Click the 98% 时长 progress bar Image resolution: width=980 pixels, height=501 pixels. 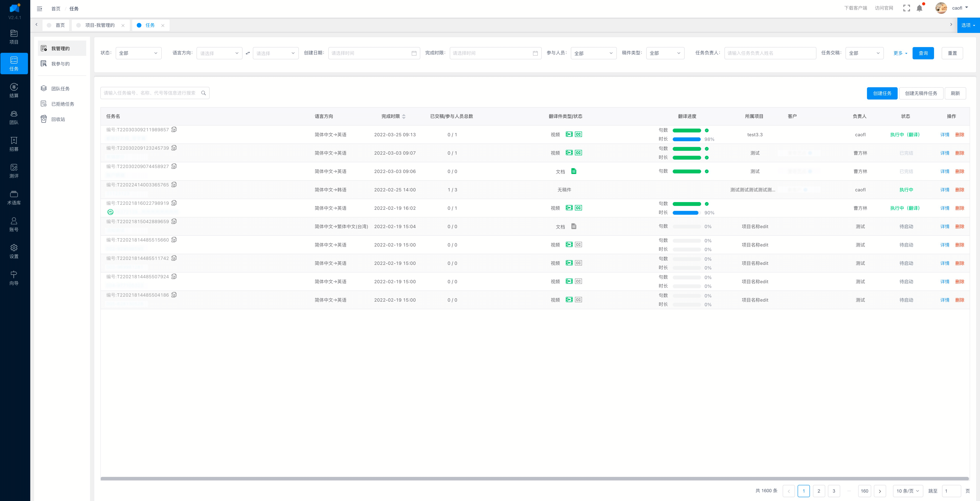coord(687,139)
